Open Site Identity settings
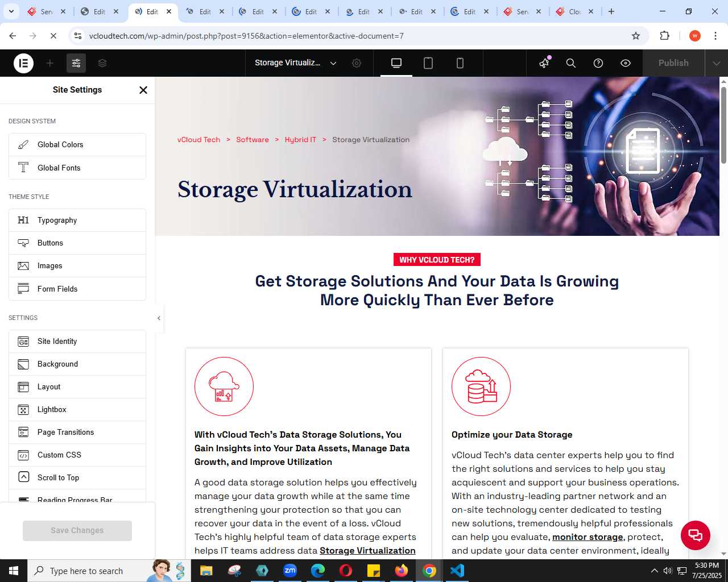This screenshot has width=728, height=582. [x=77, y=341]
